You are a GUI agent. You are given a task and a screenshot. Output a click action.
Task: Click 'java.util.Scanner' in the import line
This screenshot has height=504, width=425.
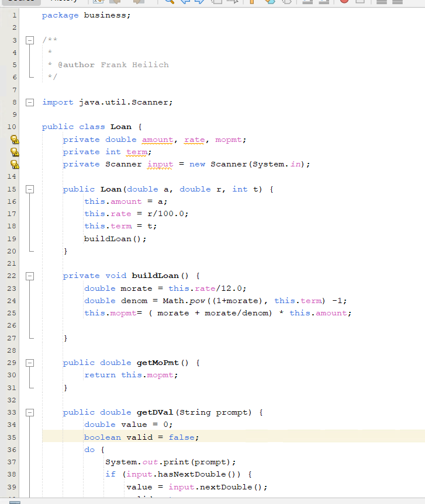coord(123,102)
